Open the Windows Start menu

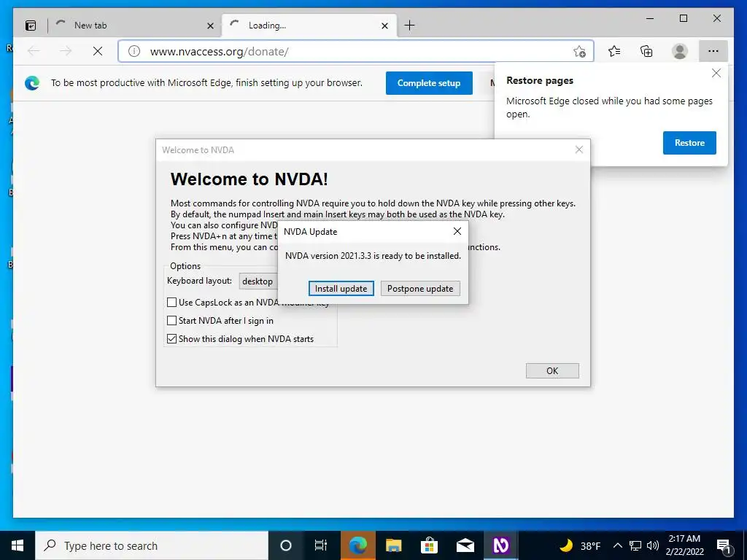coord(18,545)
